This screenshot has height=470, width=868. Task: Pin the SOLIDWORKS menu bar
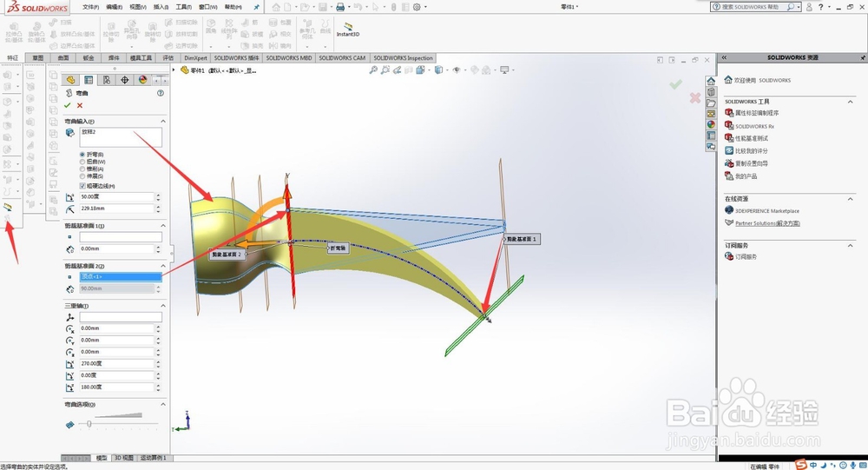point(256,7)
